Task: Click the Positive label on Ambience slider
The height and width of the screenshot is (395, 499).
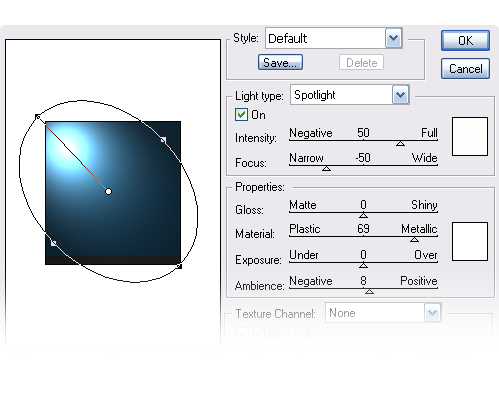Action: pos(419,281)
